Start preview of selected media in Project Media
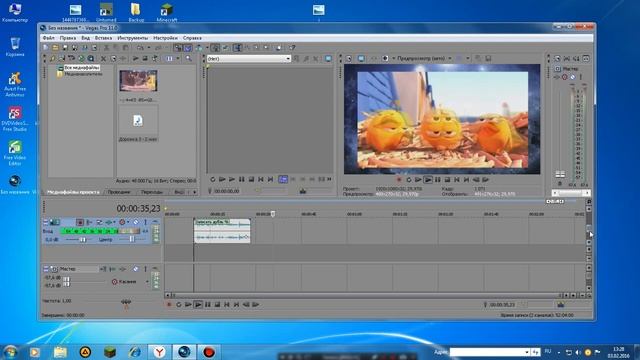This screenshot has height=360, width=640. click(x=136, y=59)
